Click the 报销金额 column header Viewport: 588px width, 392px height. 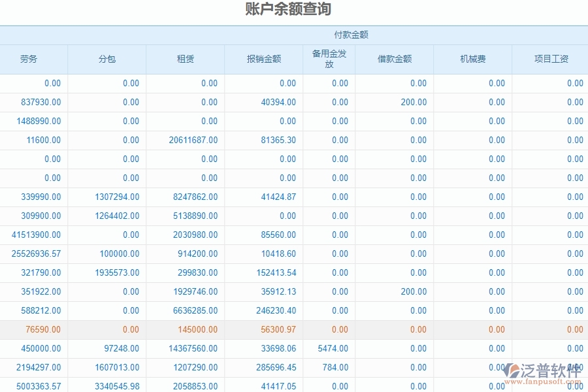point(265,59)
